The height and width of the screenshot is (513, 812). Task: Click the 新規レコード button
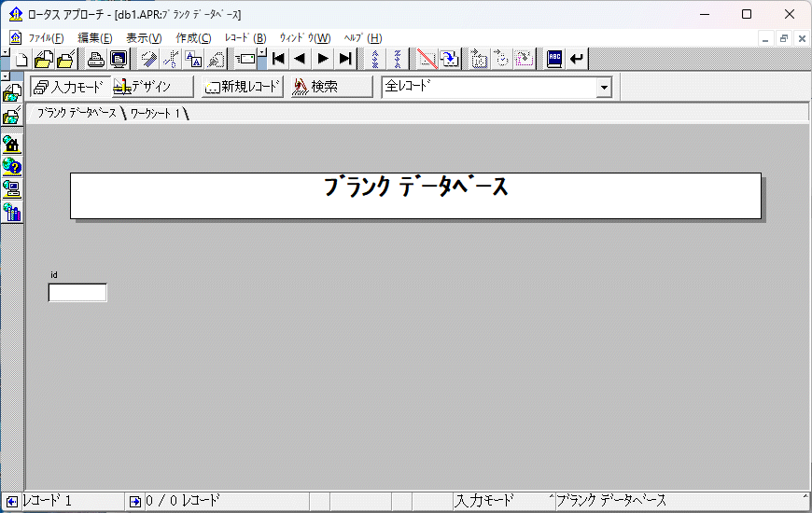click(x=243, y=87)
